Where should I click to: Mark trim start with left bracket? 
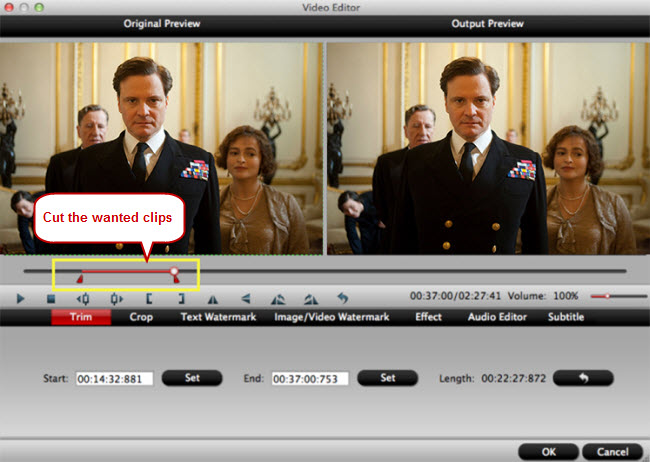pyautogui.click(x=149, y=299)
